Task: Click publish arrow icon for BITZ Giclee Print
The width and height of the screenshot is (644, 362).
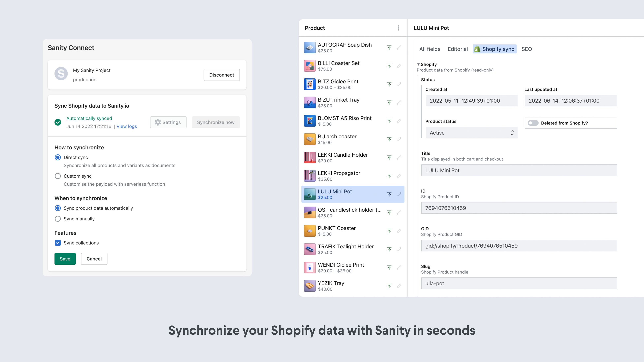Action: pyautogui.click(x=389, y=84)
